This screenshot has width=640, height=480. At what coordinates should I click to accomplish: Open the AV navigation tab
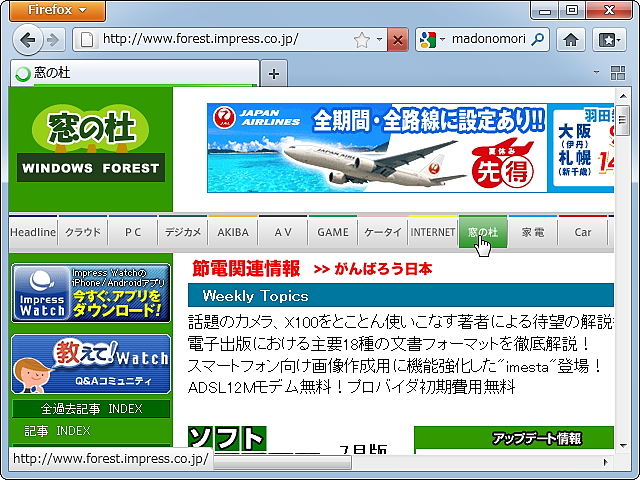click(x=283, y=232)
